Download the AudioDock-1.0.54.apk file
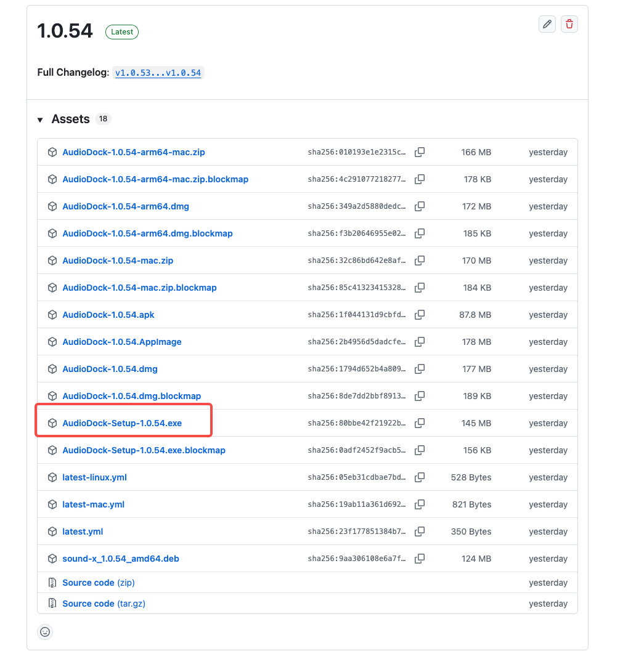This screenshot has width=644, height=659. tap(108, 315)
